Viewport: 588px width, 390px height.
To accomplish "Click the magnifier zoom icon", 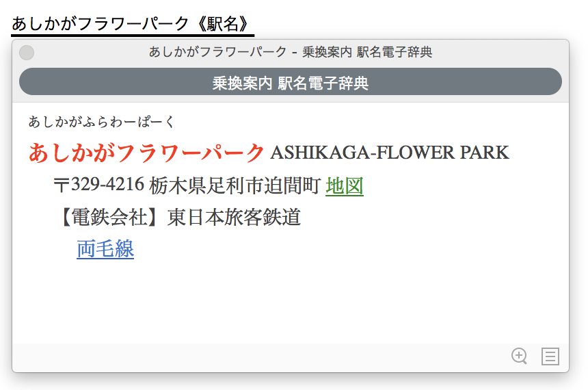I will (520, 356).
